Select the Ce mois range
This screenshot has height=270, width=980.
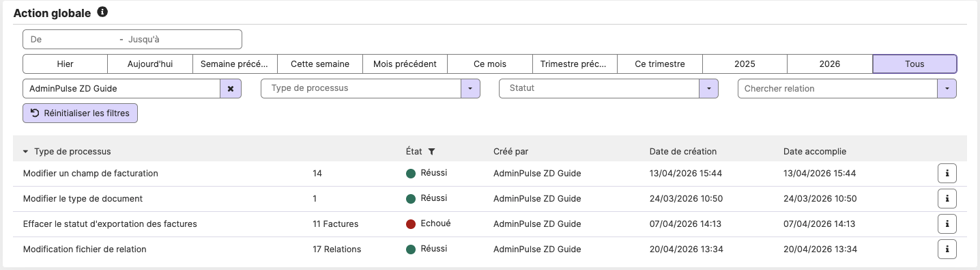tap(490, 64)
